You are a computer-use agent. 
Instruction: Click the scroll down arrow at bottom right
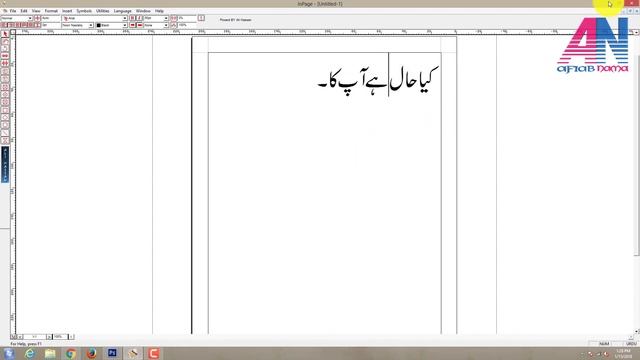pyautogui.click(x=637, y=331)
